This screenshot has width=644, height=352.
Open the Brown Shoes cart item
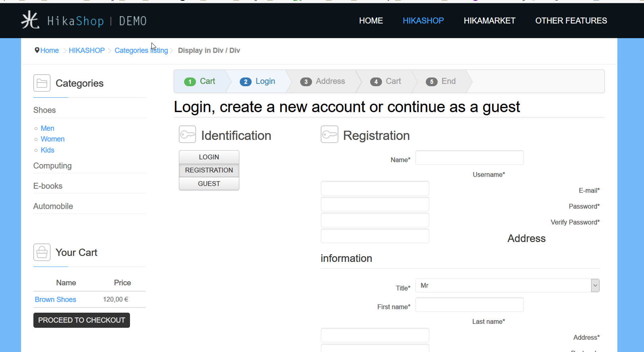[55, 300]
